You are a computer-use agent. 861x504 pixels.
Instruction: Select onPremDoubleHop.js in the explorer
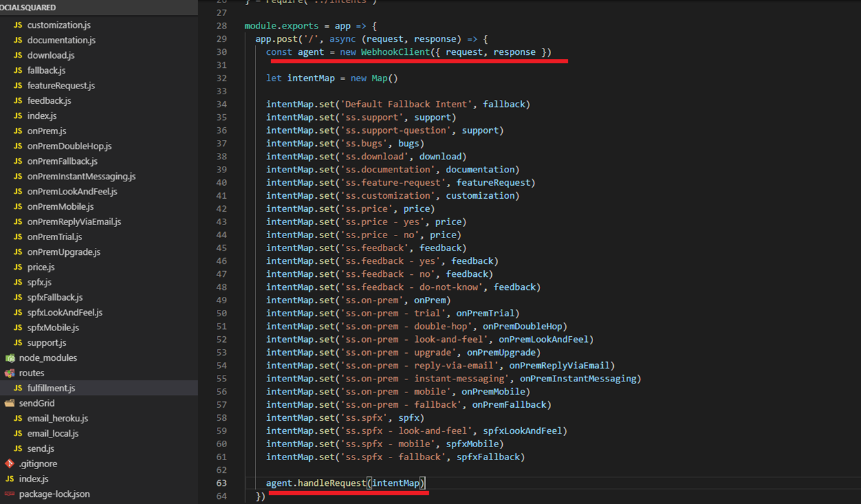tap(69, 146)
